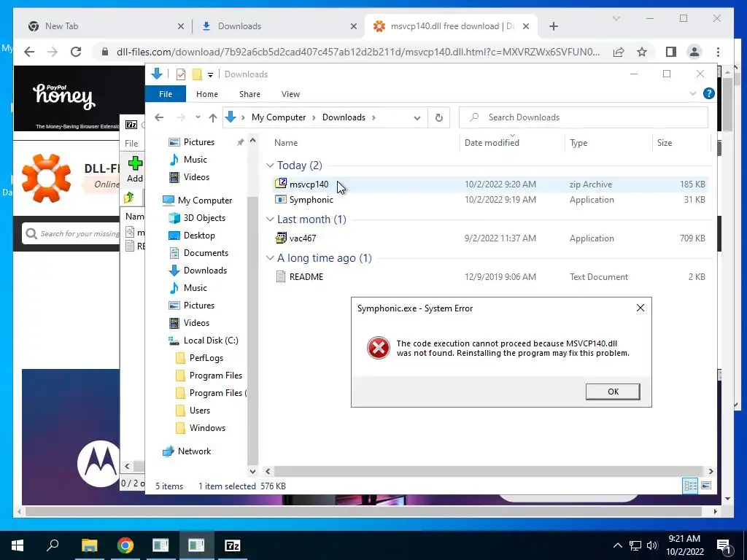Open Chrome three-dot menu
Screen dimensions: 747x560
pos(718,52)
